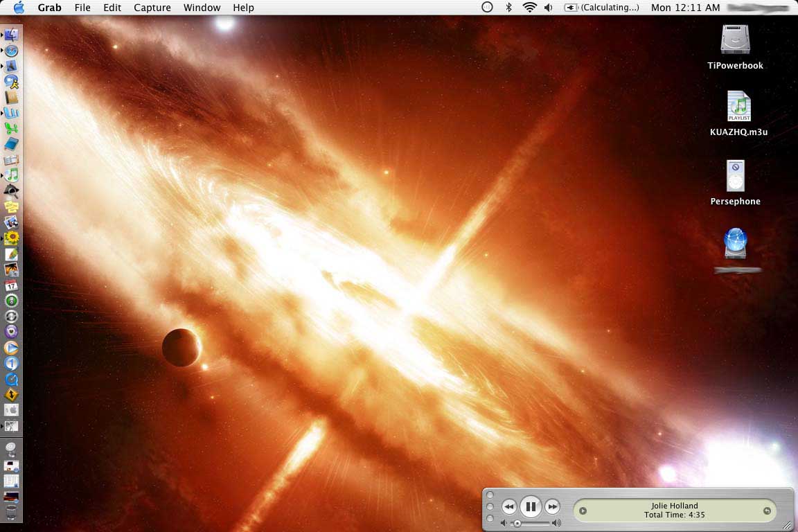Screen dimensions: 798x532
Task: Launch iSync gray arrows icon
Action: point(11,316)
